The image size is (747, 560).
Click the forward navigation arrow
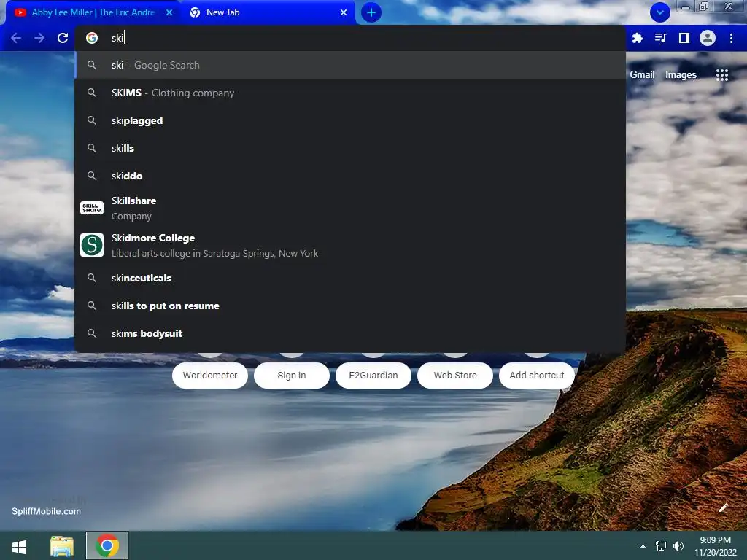(39, 38)
